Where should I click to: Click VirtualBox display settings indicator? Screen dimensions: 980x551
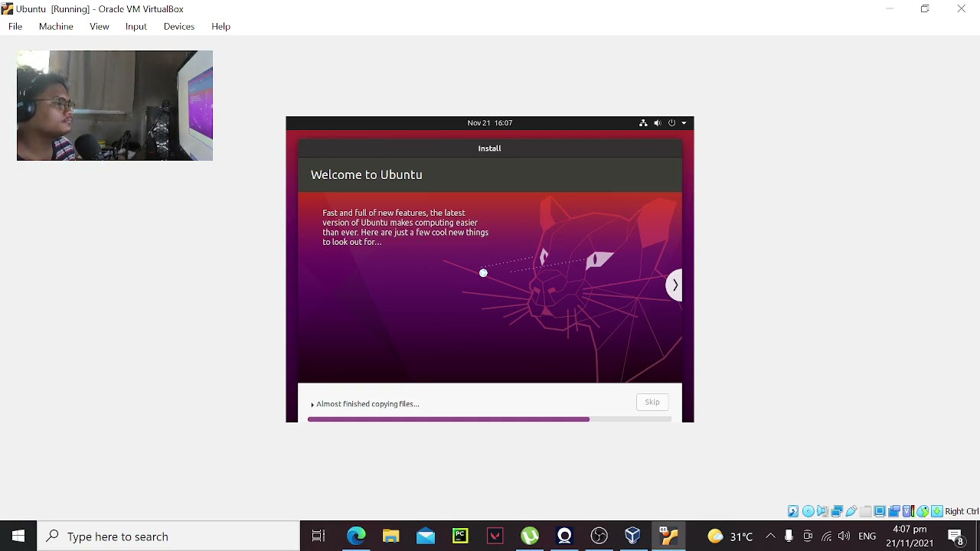(880, 511)
